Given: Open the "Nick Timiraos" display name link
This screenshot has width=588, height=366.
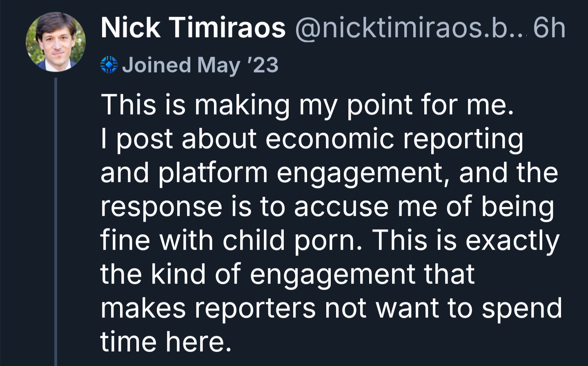Looking at the screenshot, I should (x=193, y=28).
